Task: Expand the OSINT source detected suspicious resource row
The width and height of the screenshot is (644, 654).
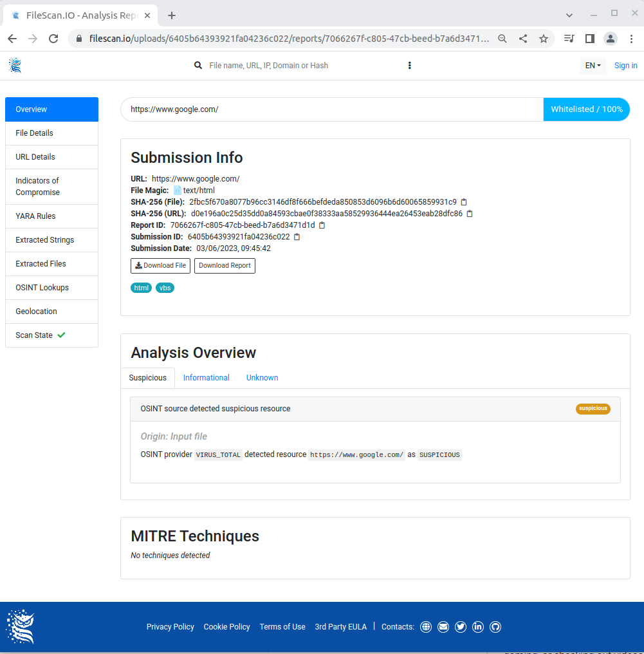Action: (x=375, y=409)
